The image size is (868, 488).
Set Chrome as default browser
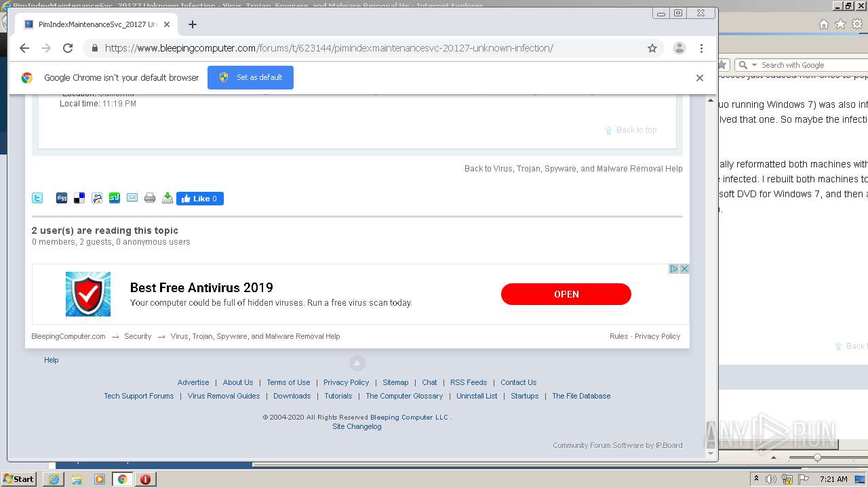[x=250, y=77]
